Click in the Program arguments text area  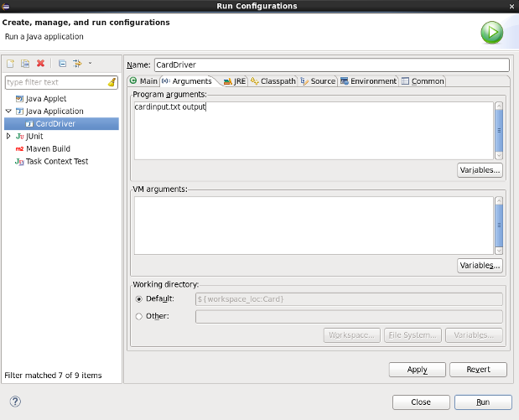[x=314, y=131]
